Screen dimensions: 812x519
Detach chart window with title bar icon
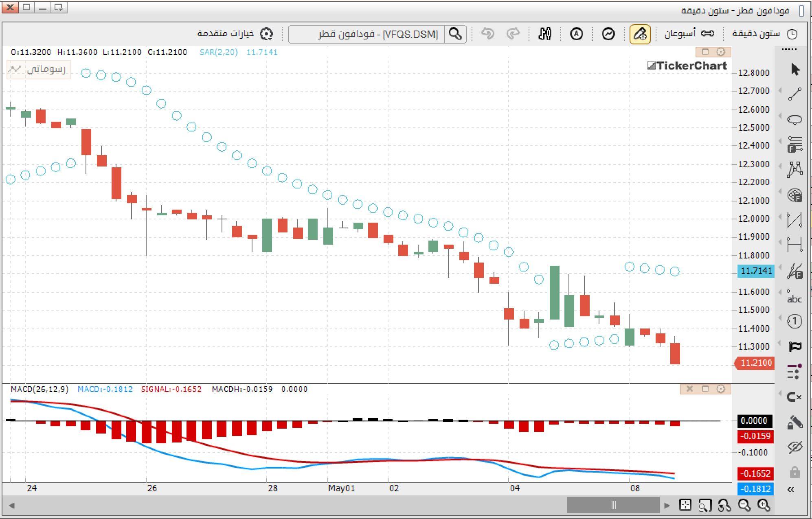(x=59, y=7)
